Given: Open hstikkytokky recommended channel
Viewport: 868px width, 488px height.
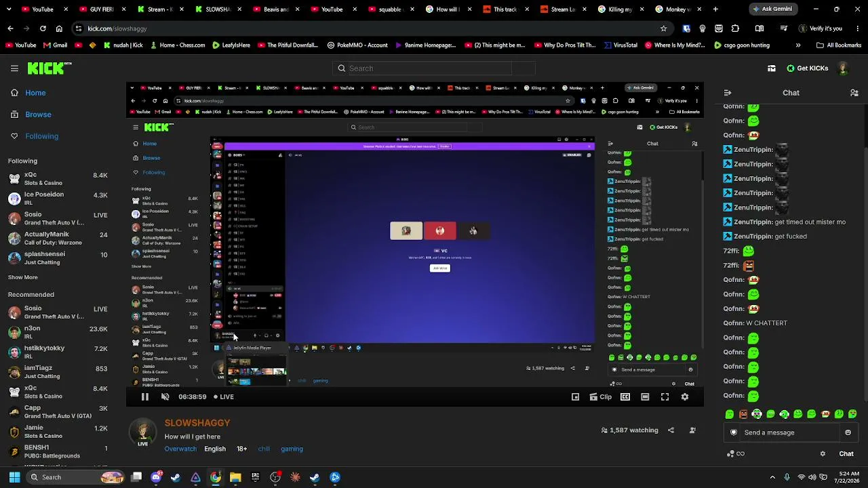Looking at the screenshot, I should point(58,352).
